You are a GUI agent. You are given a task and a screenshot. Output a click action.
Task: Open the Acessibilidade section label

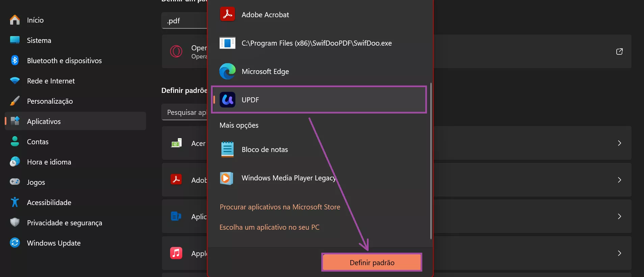coord(49,203)
